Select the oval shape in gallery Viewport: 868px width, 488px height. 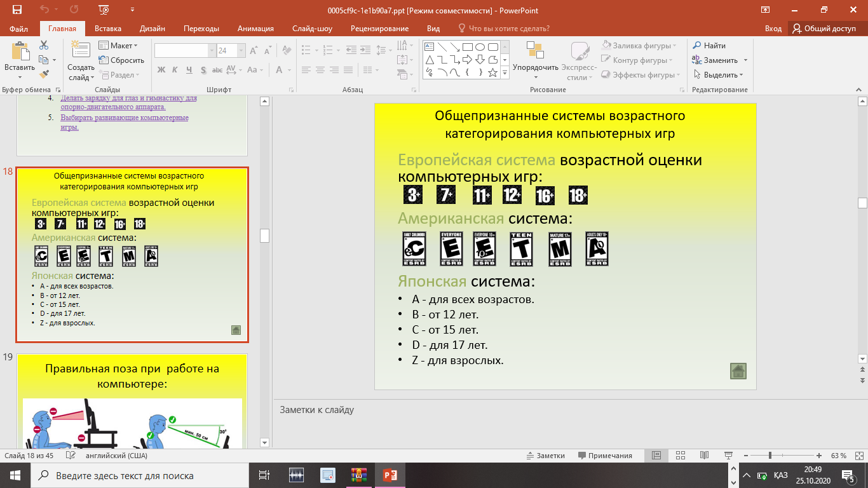pyautogui.click(x=480, y=46)
